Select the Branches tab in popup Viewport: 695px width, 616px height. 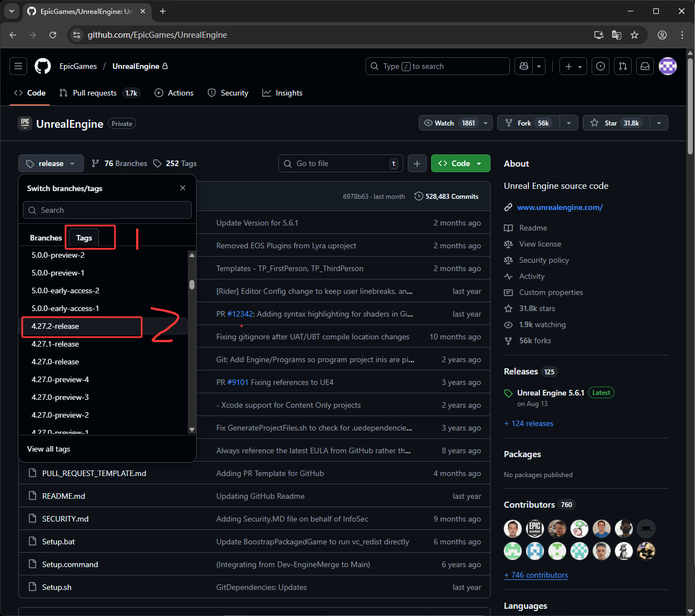coord(46,238)
